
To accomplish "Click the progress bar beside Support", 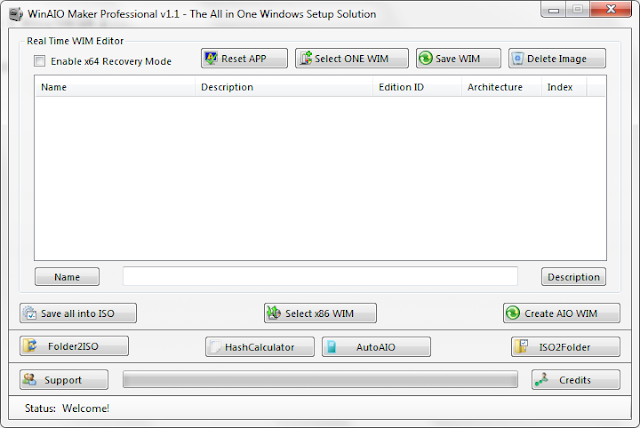I will [320, 379].
